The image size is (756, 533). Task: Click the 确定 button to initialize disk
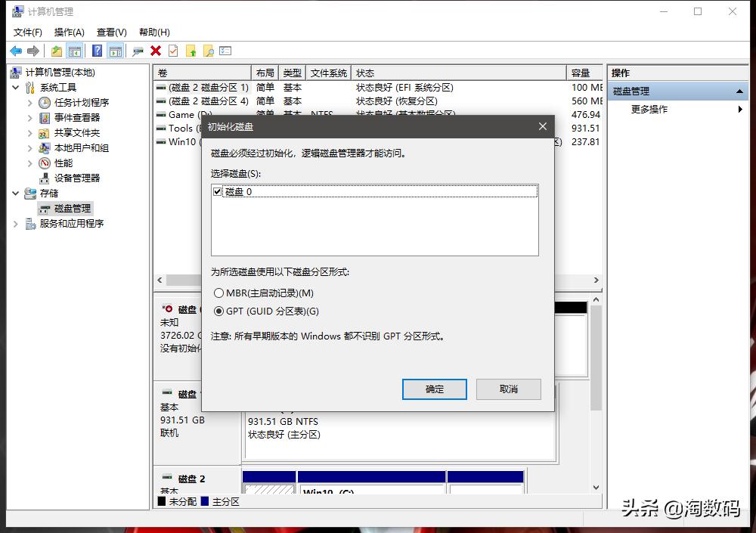coord(435,389)
